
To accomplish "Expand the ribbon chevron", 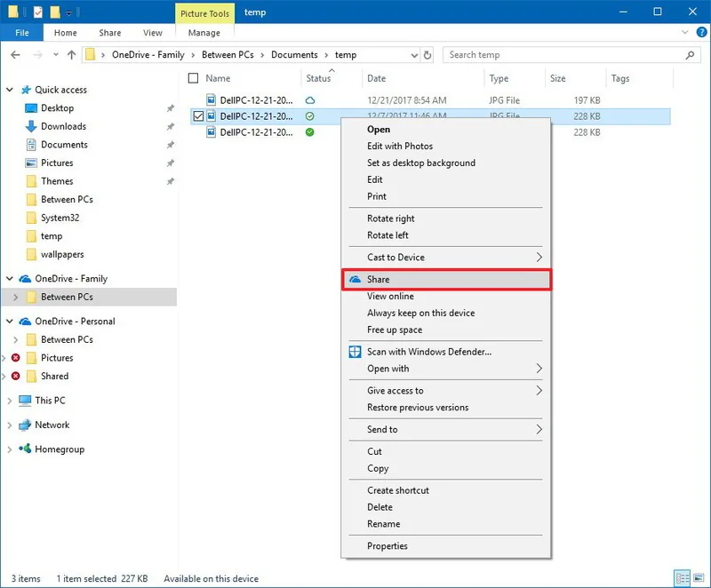I will click(x=684, y=32).
